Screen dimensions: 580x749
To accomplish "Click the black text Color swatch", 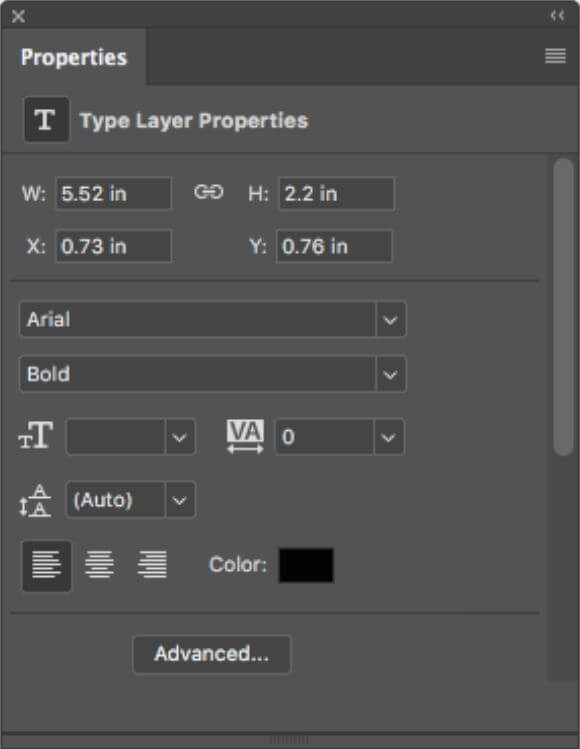I will click(306, 565).
